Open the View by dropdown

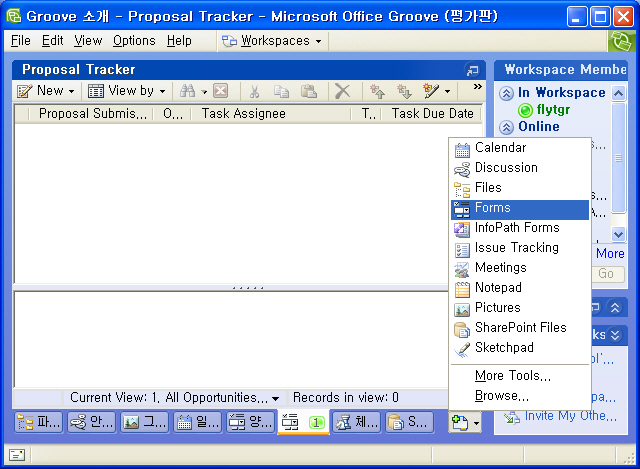127,91
